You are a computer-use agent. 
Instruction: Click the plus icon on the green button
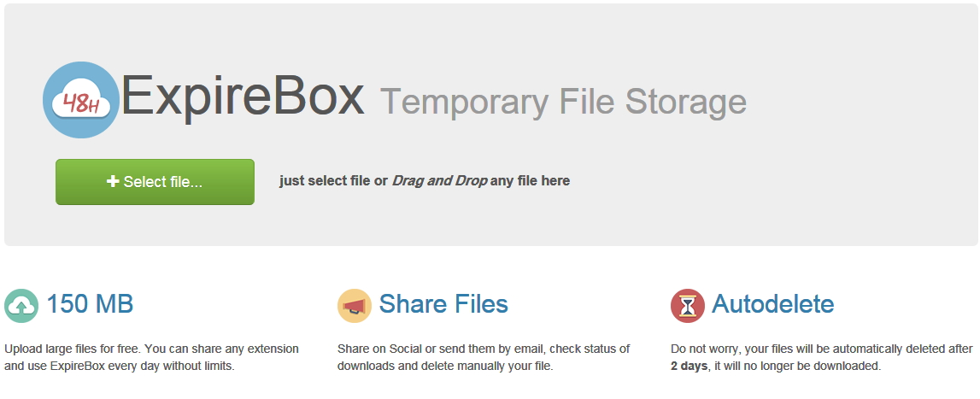pos(113,181)
